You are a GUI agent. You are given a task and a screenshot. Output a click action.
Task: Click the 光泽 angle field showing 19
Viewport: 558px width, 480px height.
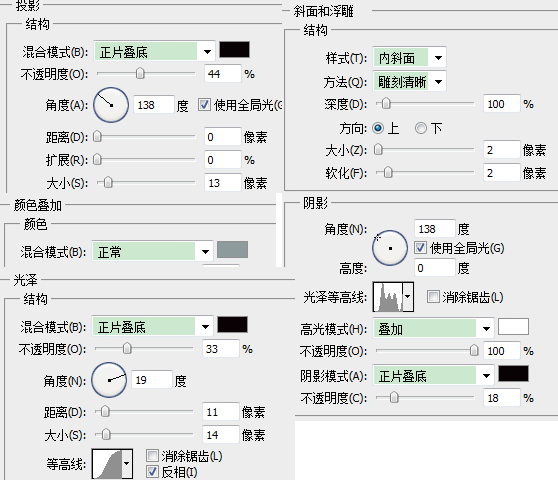(152, 380)
